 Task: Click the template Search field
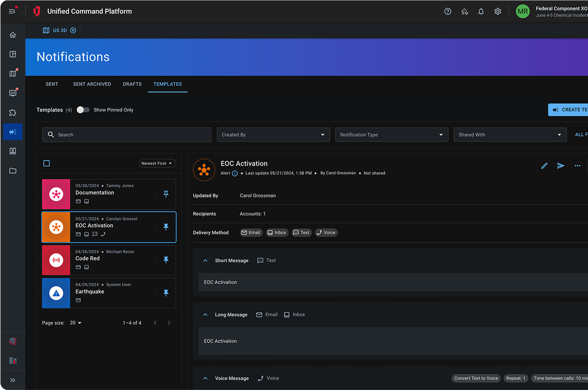(127, 135)
